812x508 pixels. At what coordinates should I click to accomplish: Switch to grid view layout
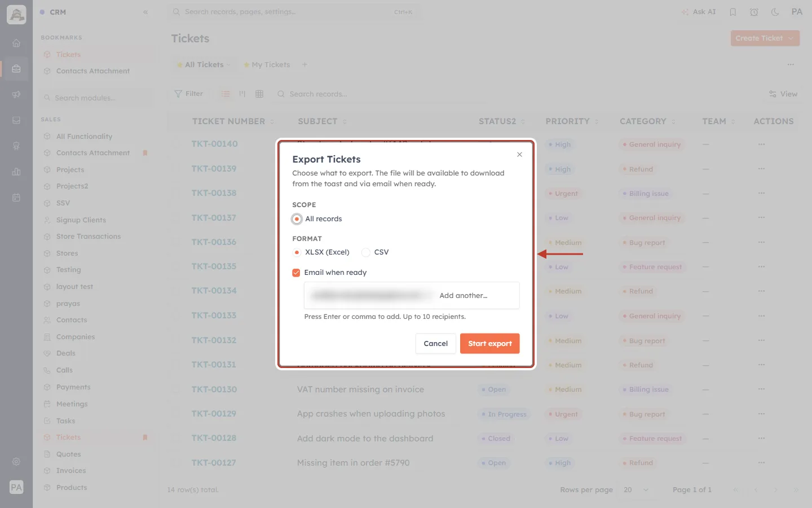pyautogui.click(x=259, y=94)
